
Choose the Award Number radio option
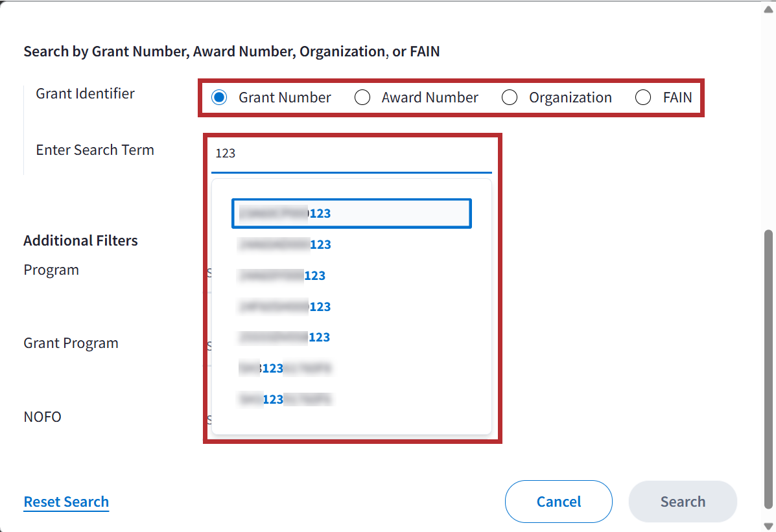pos(362,98)
